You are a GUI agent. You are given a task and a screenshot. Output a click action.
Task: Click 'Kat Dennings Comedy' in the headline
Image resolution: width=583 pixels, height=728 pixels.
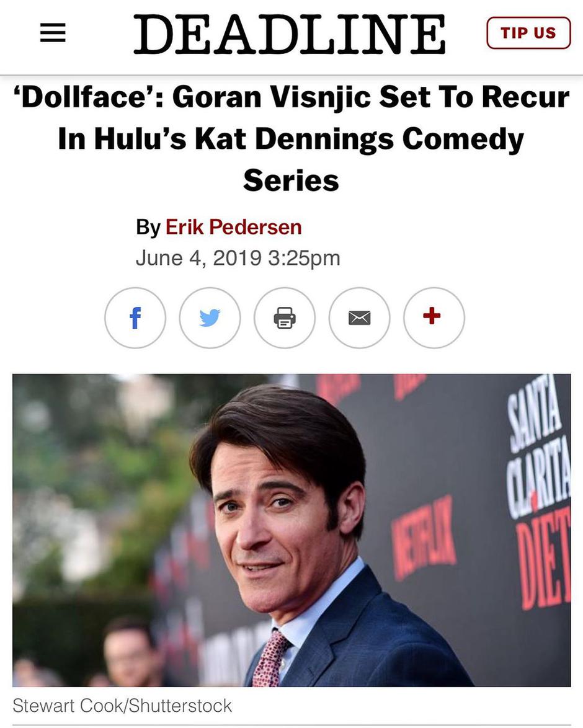click(x=359, y=140)
